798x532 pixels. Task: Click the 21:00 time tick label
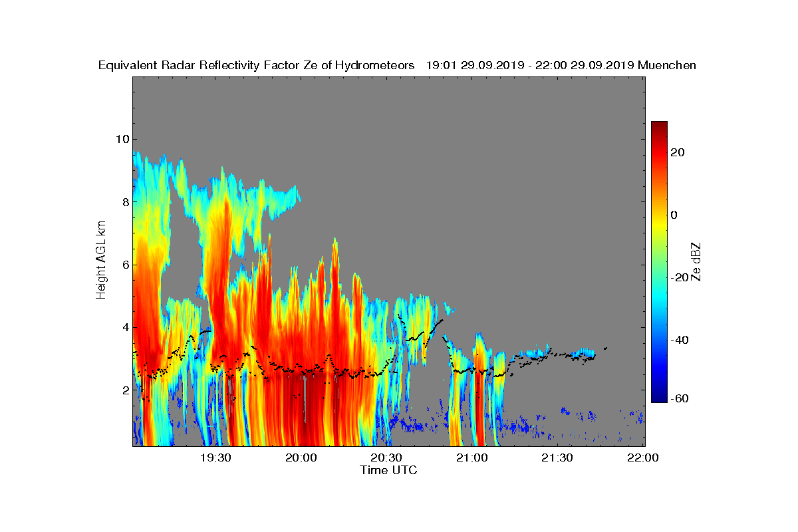[x=472, y=458]
